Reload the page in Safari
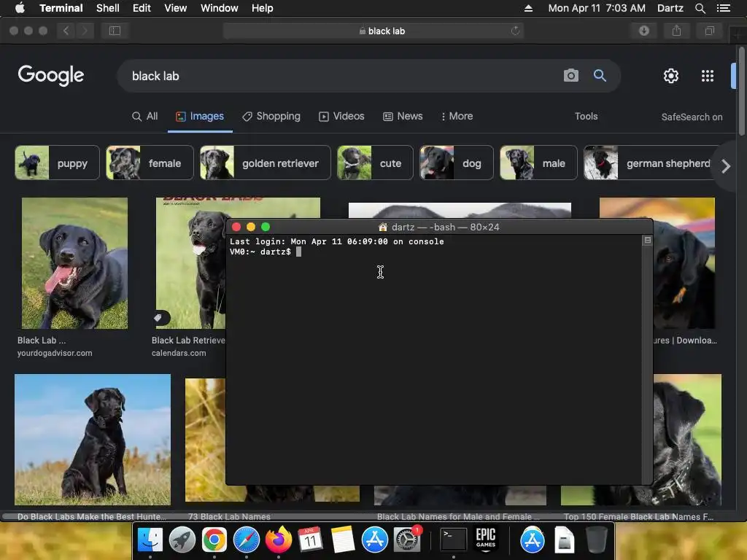The width and height of the screenshot is (747, 560). (x=515, y=31)
